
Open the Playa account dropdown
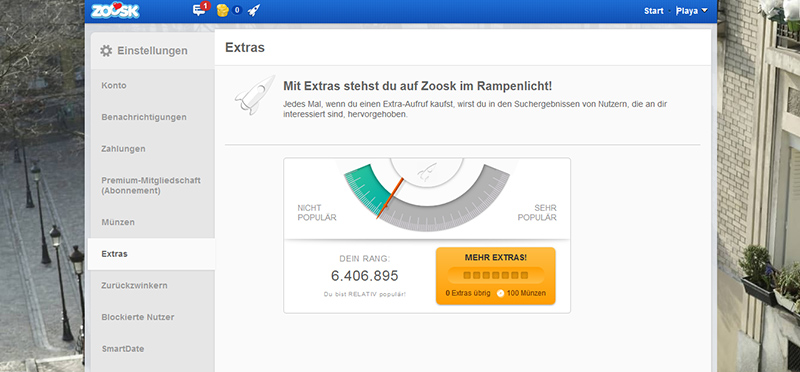(692, 10)
